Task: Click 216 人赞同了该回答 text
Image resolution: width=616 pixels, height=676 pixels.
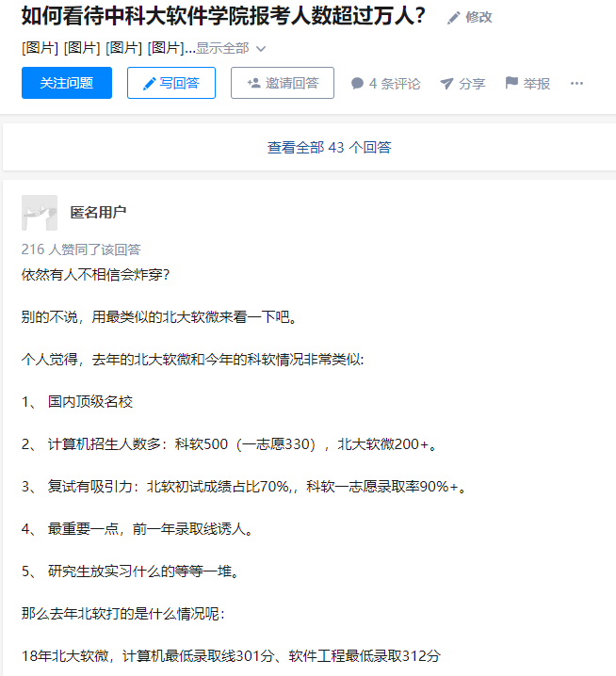Action: [81, 249]
